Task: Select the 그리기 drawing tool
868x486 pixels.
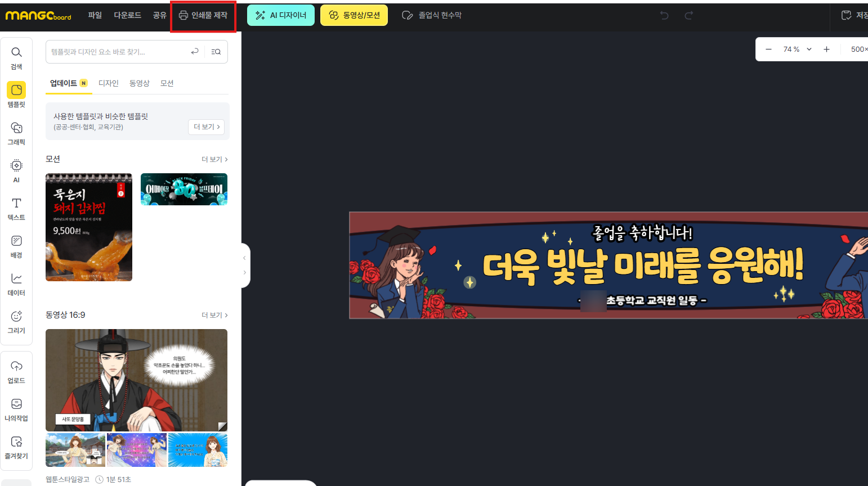Action: tap(16, 322)
